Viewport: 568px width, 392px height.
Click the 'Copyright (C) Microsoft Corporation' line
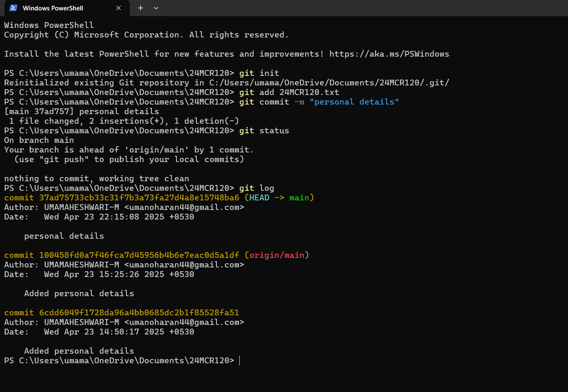pyautogui.click(x=146, y=35)
